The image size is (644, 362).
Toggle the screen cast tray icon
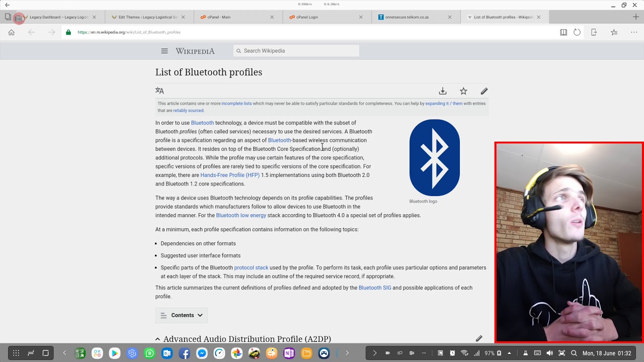[440, 353]
